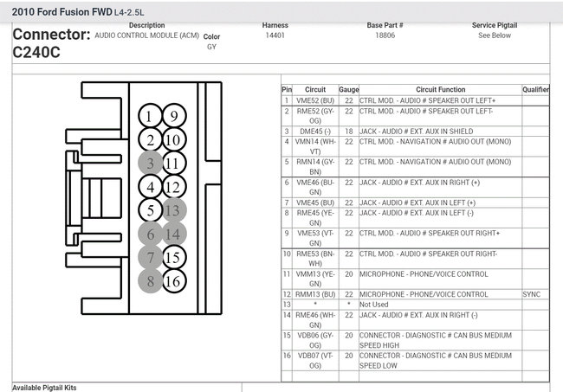Screen dimensions: 563x392
Task: Select circuit cell 'VME45 (BU)'
Action: [315, 203]
